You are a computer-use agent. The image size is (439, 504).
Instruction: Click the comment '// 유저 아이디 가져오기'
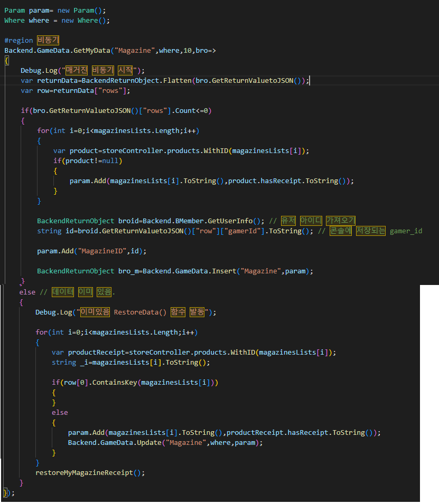312,221
